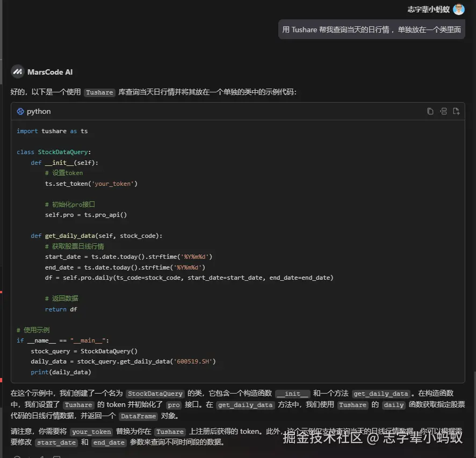The height and width of the screenshot is (458, 476).
Task: Click the python label in code header
Action: click(x=39, y=111)
